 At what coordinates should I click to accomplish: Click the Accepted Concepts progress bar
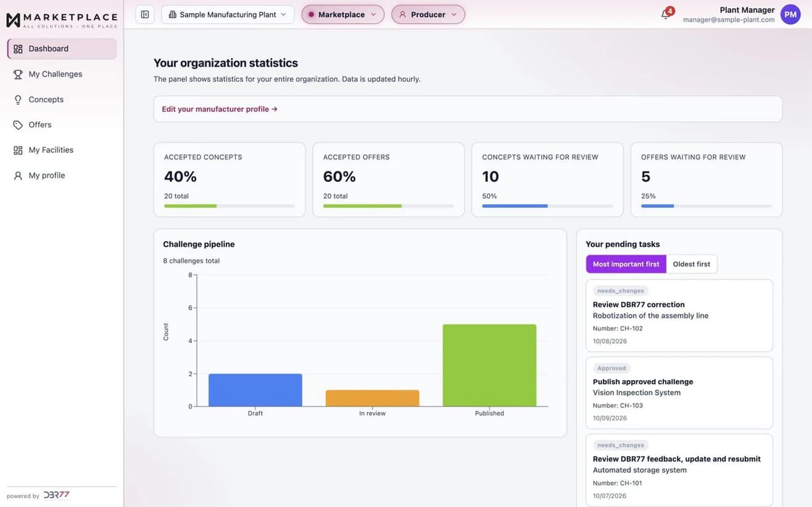click(x=230, y=206)
